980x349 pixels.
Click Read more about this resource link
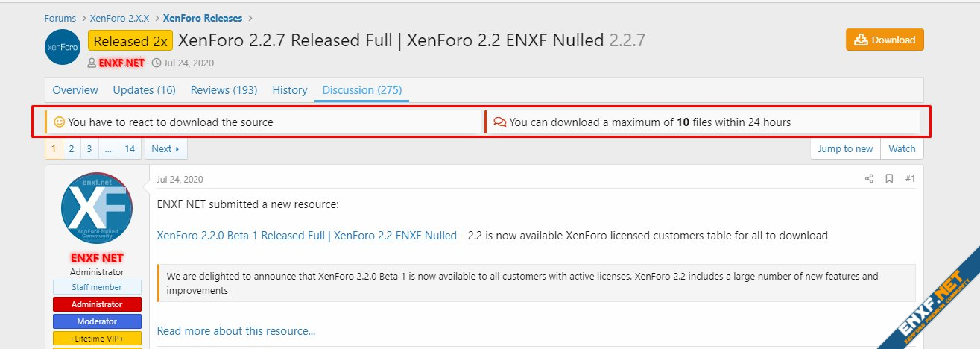point(236,331)
